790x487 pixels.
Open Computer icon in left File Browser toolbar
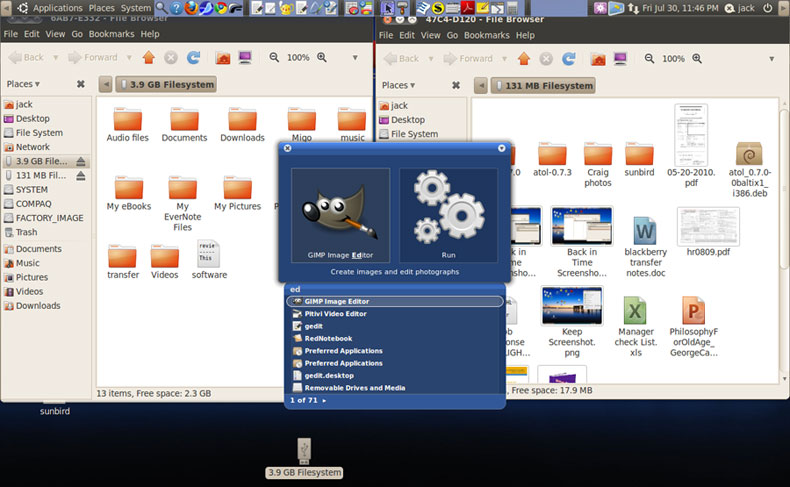point(245,57)
